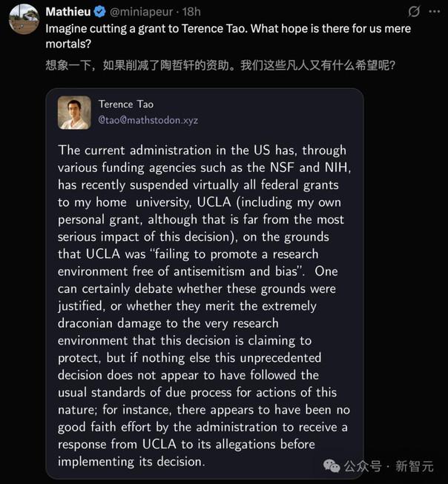This screenshot has width=448, height=484.
Task: Open the three-dot more options menu
Action: click(x=435, y=12)
